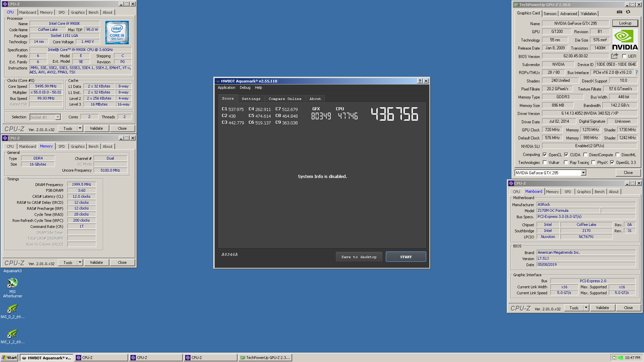Screen dimensions: 644x362
Task: Click the NVIDIA tray icon in system tray
Action: pyautogui.click(x=620, y=358)
